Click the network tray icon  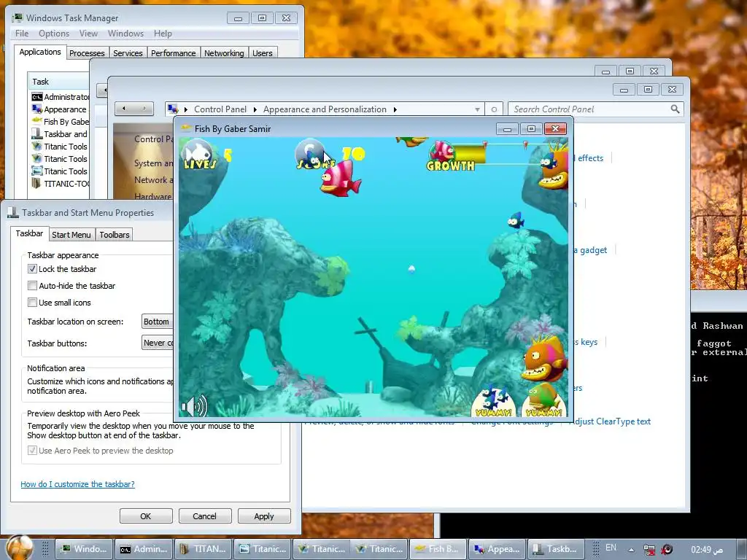coord(649,550)
